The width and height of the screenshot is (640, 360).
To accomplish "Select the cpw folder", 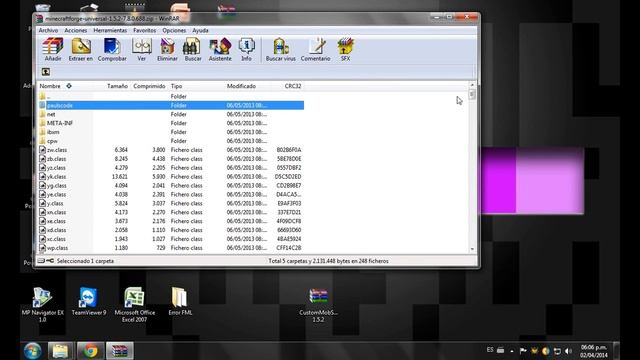I will [171, 141].
